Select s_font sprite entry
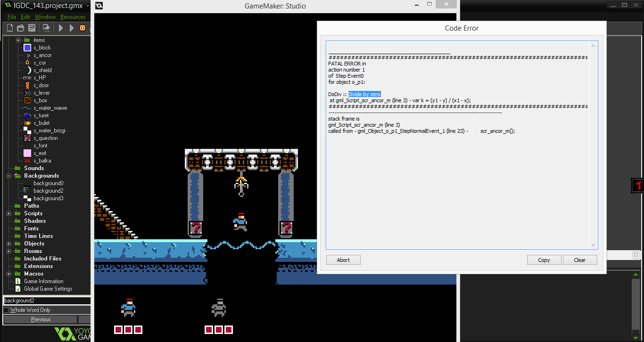 point(41,146)
